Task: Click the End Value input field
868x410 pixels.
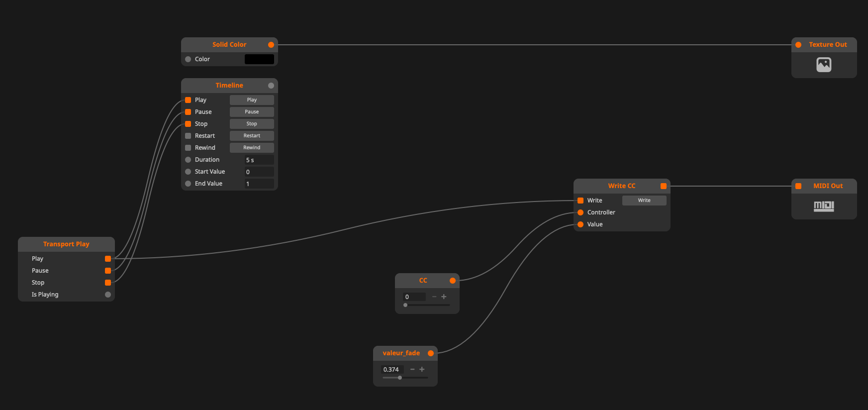Action: 259,184
